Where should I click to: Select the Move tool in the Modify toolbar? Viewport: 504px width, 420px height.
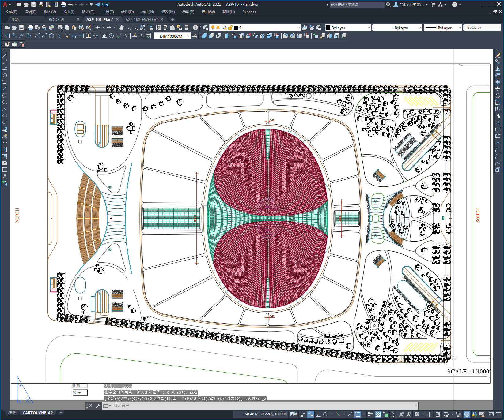tap(498, 89)
